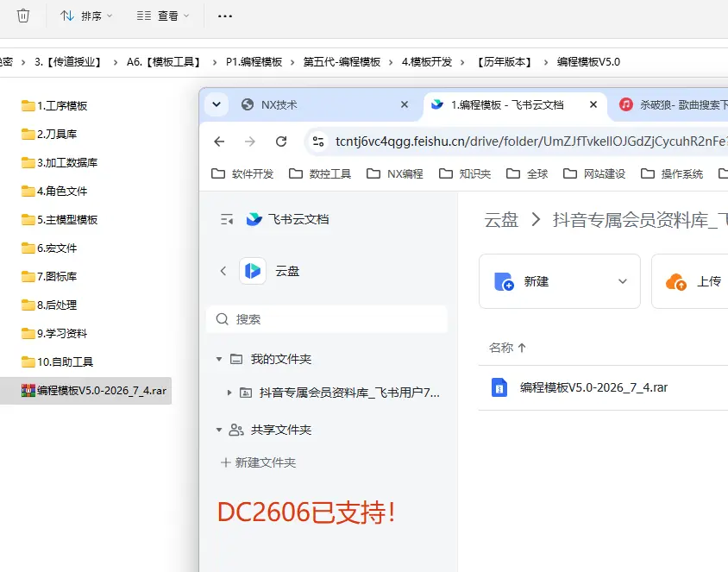This screenshot has width=728, height=572.
Task: Go to 【历年版本】 in breadcrumb
Action: click(505, 62)
